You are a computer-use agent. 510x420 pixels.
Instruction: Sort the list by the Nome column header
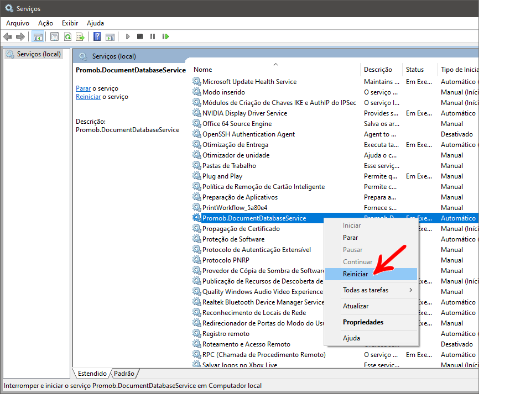click(x=276, y=70)
